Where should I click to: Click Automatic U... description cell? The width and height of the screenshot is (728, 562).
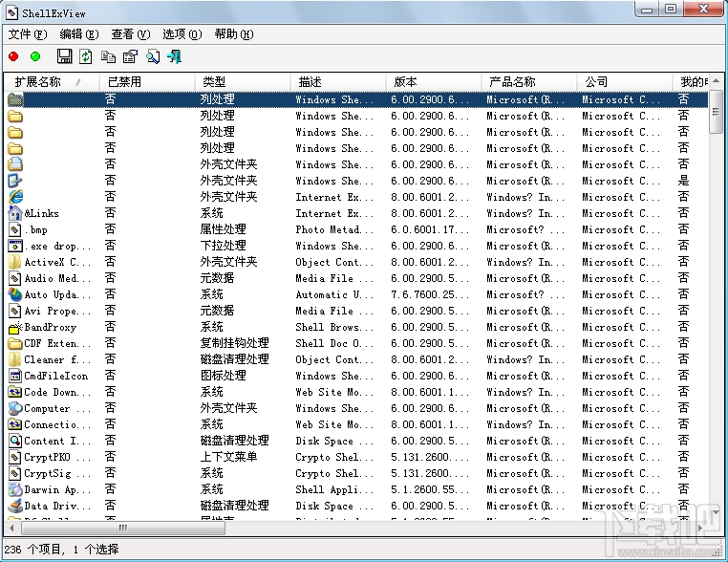(334, 294)
